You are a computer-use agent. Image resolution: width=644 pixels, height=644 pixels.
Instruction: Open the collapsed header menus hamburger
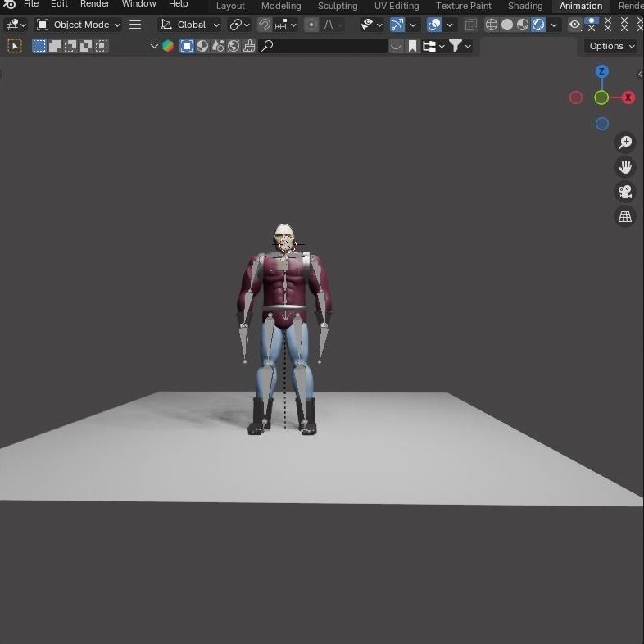click(x=135, y=25)
